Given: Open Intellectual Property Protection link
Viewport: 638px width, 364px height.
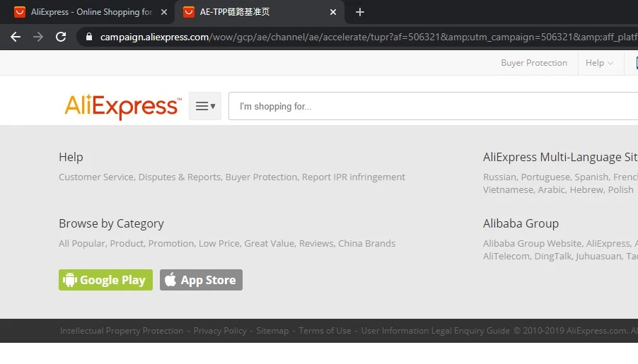Looking at the screenshot, I should pyautogui.click(x=122, y=331).
